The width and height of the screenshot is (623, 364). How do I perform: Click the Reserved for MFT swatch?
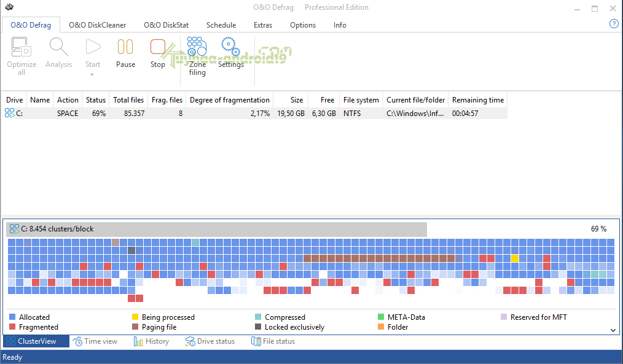(503, 317)
